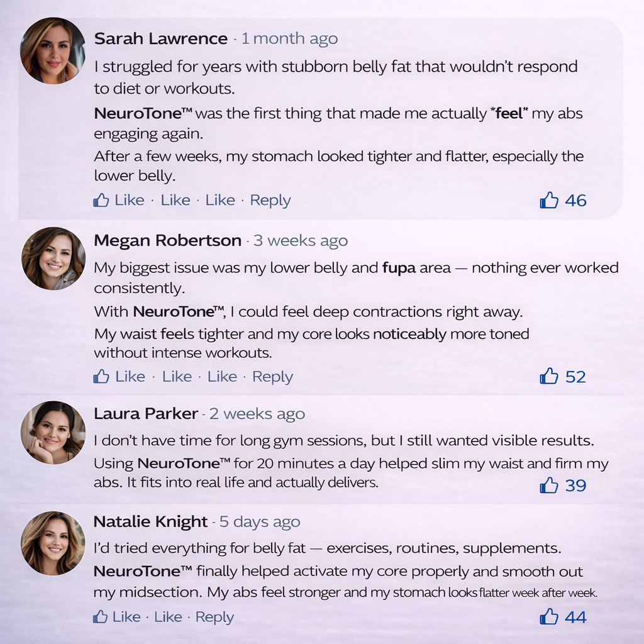Like Sarah Lawrence's comment using the left thumbs-up icon
Image resolution: width=644 pixels, height=644 pixels.
[x=101, y=201]
